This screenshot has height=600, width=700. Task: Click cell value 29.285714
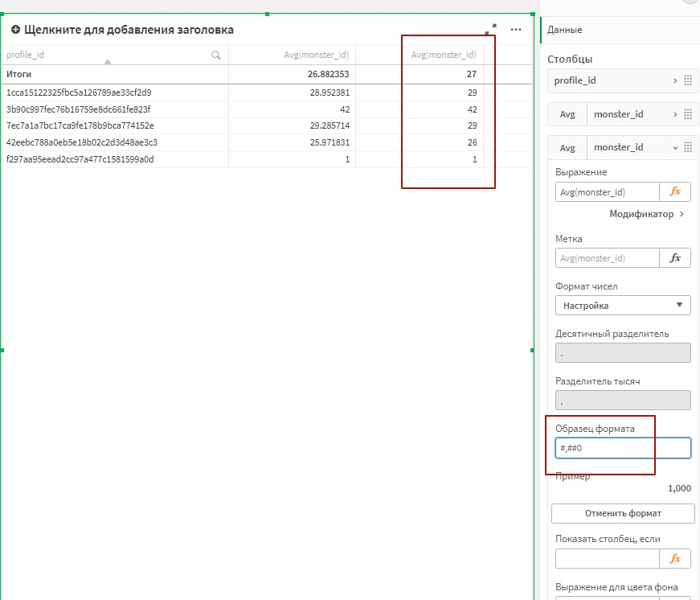(330, 125)
